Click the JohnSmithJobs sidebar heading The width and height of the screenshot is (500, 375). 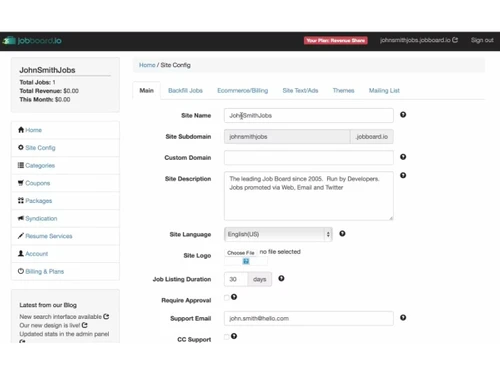tap(47, 70)
